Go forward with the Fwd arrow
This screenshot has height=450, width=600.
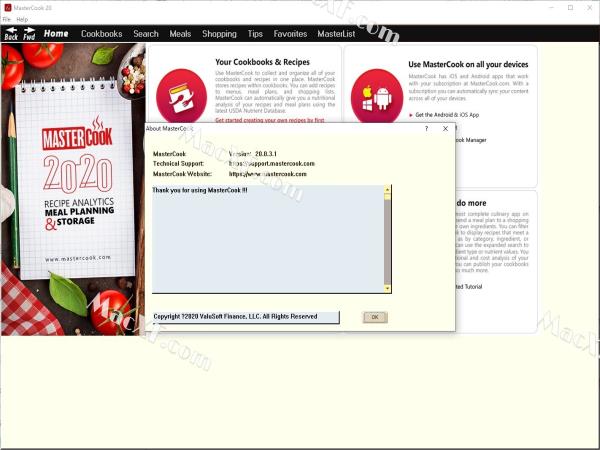[29, 34]
